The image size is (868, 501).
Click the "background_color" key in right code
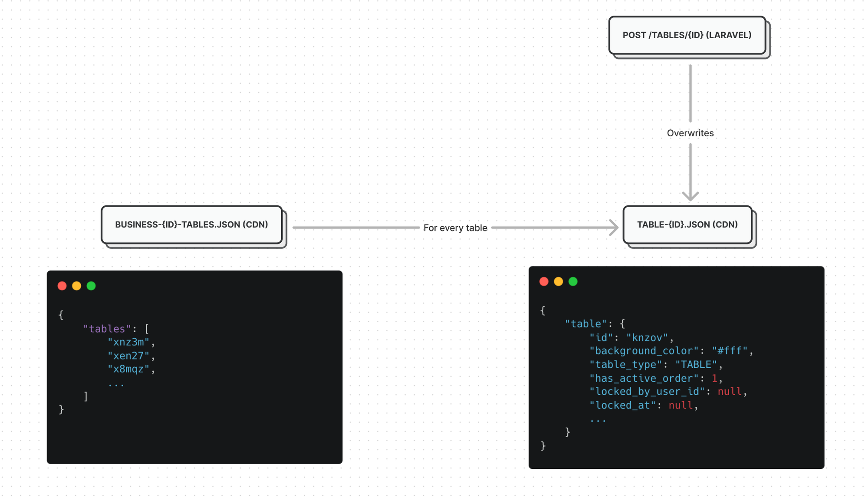click(644, 351)
